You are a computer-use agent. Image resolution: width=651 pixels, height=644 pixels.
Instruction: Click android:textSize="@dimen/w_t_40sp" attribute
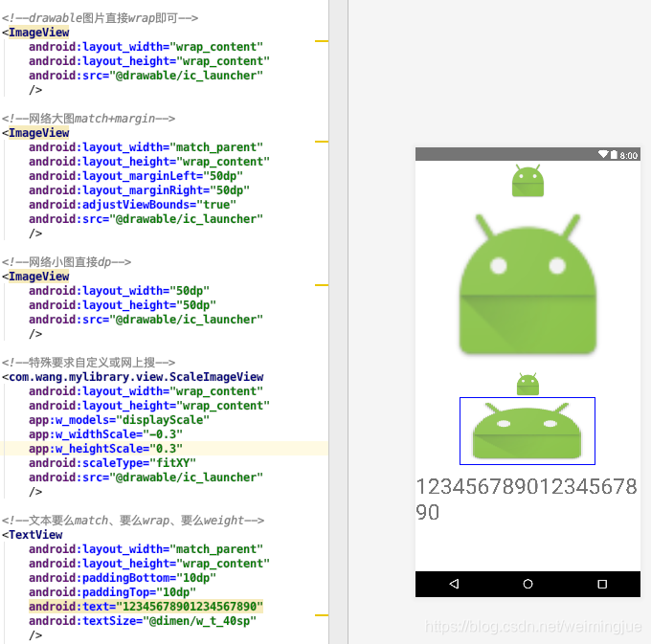[143, 621]
